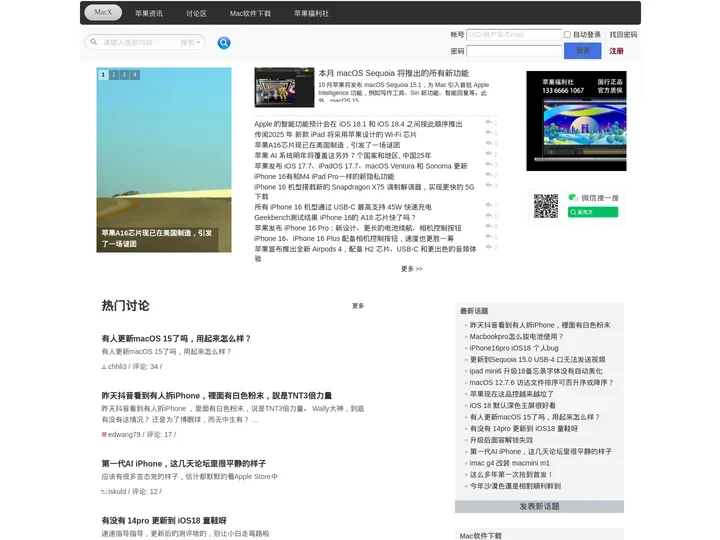Click the WeChat QR code image

[546, 206]
